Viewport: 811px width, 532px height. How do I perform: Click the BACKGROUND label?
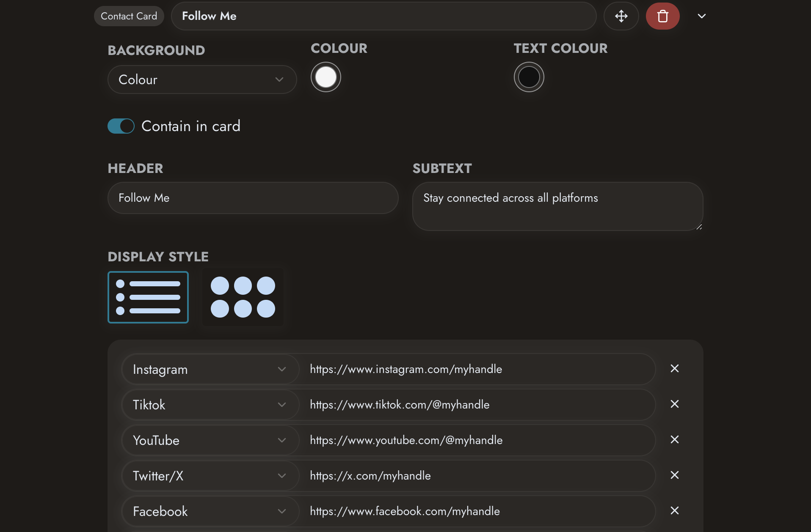click(156, 50)
